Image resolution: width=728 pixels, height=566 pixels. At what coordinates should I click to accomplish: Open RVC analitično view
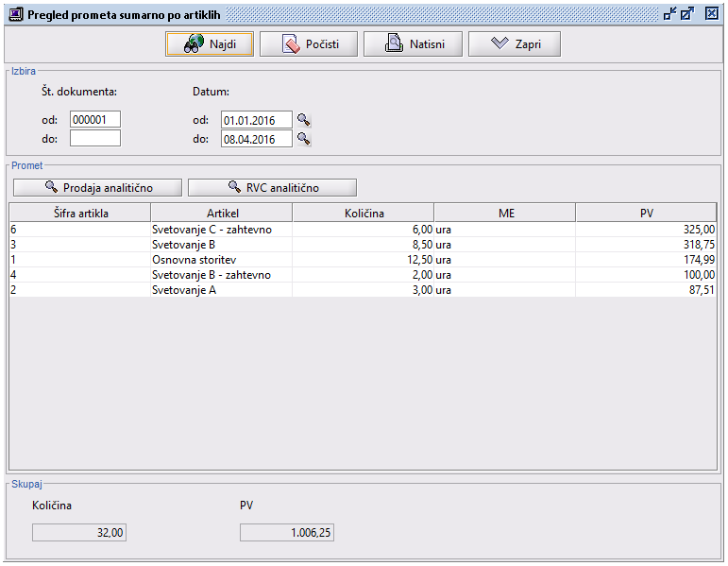pyautogui.click(x=272, y=187)
